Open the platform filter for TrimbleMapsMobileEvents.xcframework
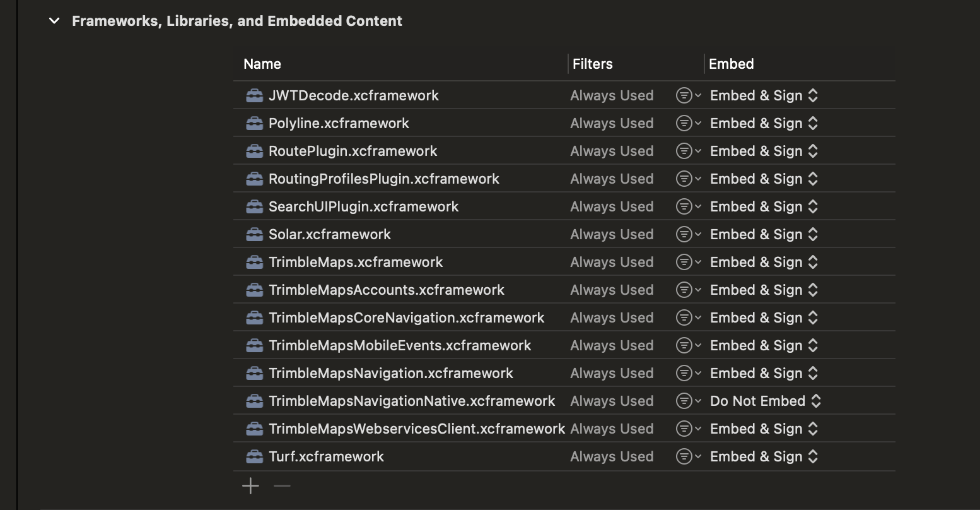The width and height of the screenshot is (980, 510). [688, 345]
